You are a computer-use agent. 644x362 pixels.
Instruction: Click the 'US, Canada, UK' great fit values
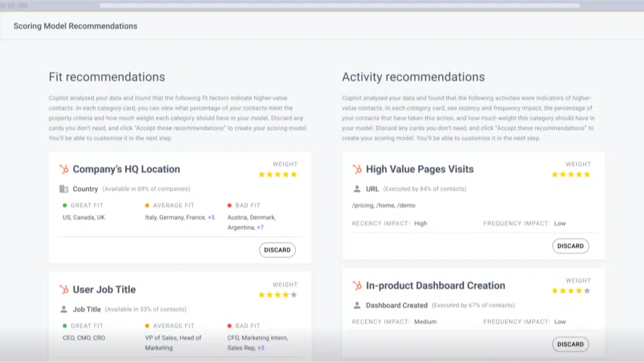pos(84,217)
